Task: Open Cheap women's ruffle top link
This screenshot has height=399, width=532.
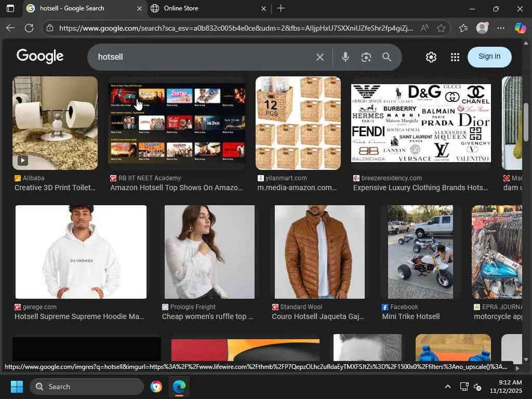Action: pos(207,316)
